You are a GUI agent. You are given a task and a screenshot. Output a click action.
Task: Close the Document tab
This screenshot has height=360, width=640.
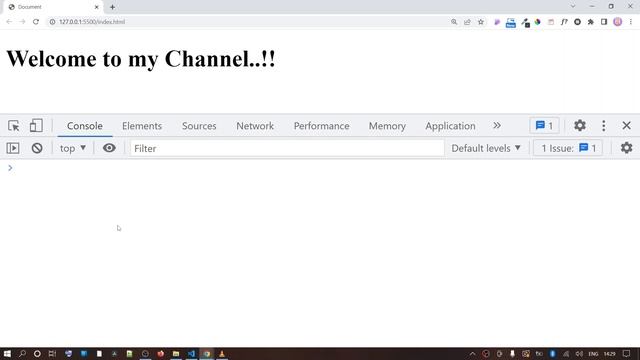[x=97, y=7]
